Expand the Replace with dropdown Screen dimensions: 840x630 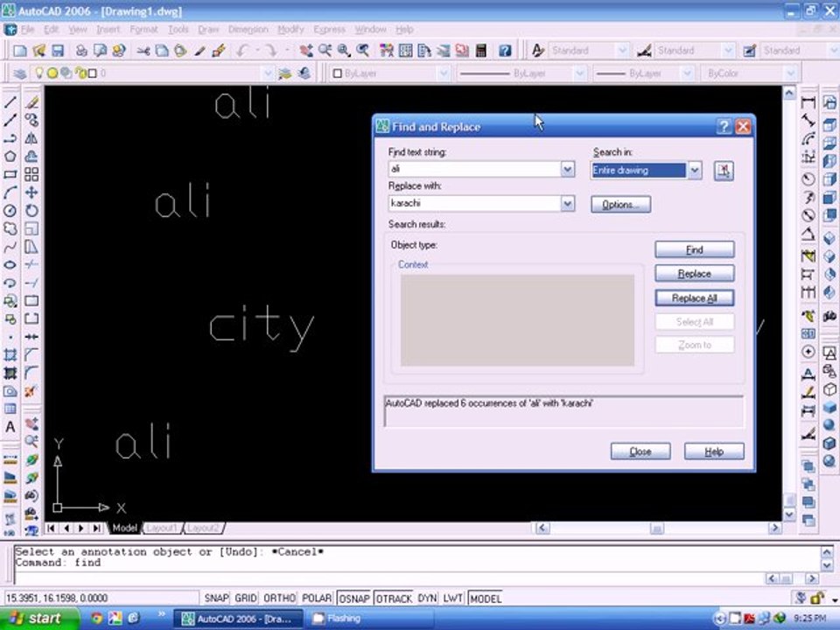coord(567,204)
